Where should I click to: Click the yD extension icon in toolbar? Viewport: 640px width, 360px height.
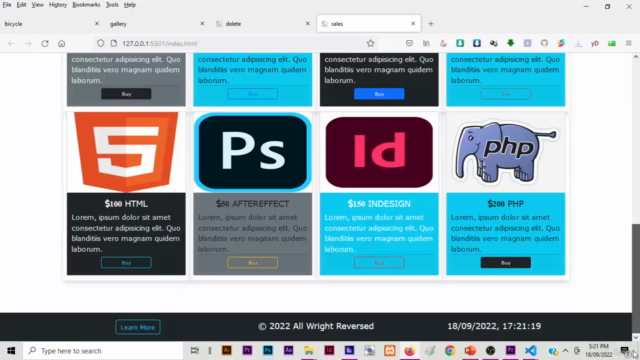tap(595, 43)
